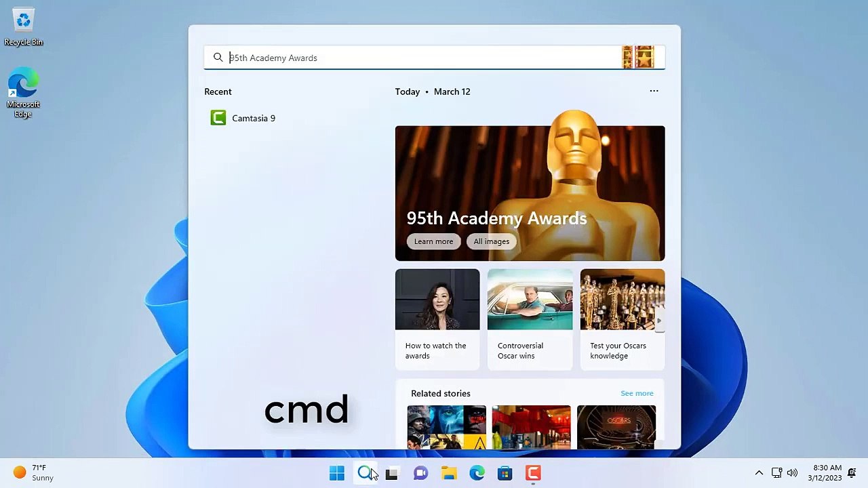Click the Recent heading text

[218, 91]
